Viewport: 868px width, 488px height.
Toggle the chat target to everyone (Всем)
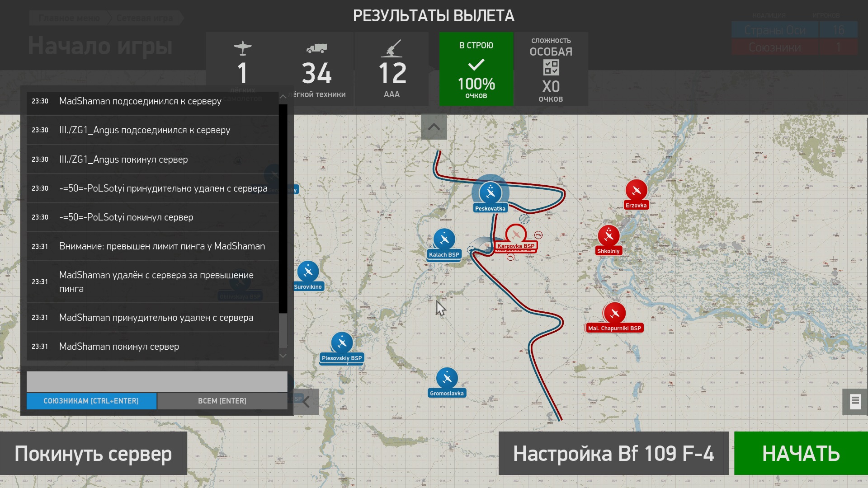pos(222,401)
